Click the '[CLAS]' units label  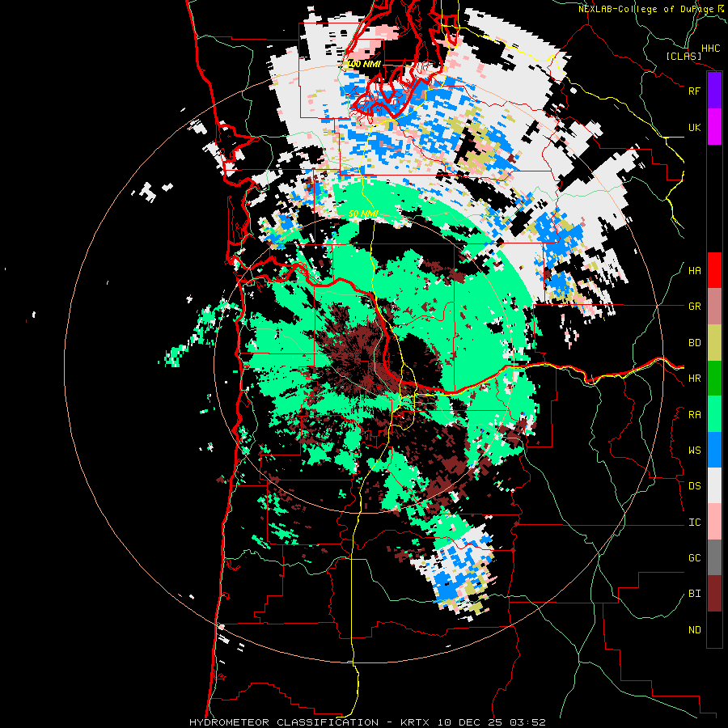[x=684, y=57]
